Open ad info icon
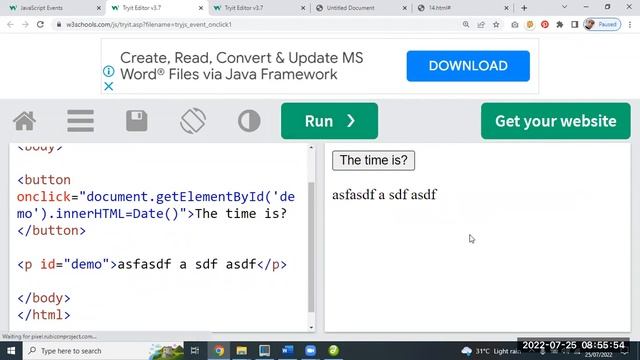Image resolution: width=640 pixels, height=360 pixels. click(x=109, y=71)
